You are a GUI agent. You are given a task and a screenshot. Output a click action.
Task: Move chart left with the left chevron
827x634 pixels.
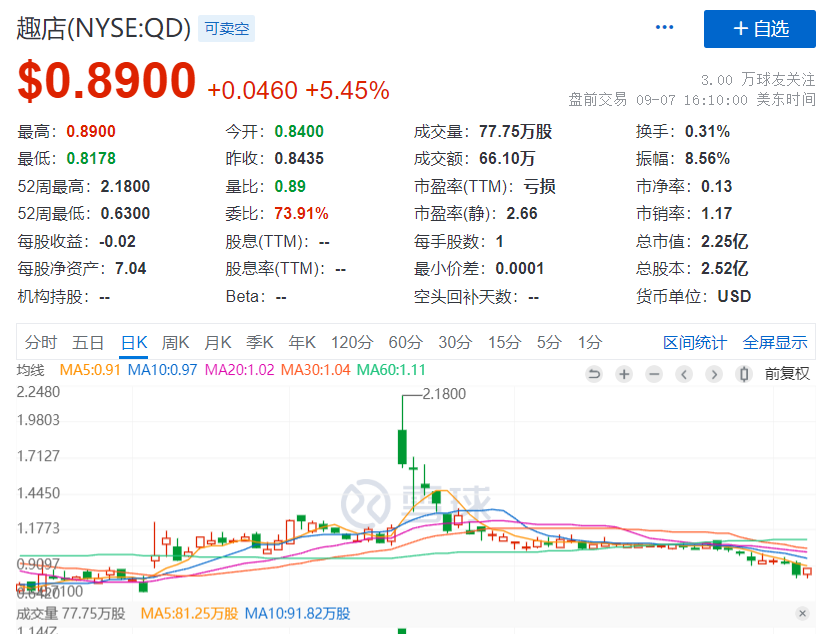tap(684, 374)
